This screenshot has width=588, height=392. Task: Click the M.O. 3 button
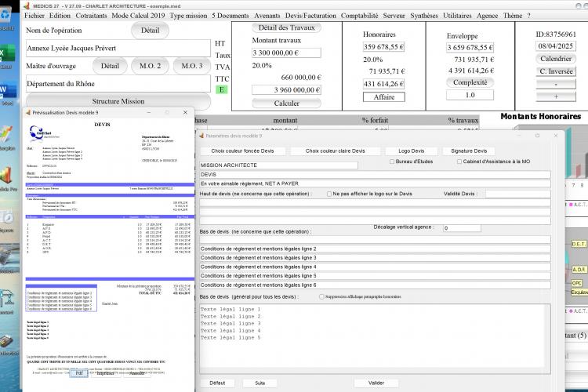191,66
